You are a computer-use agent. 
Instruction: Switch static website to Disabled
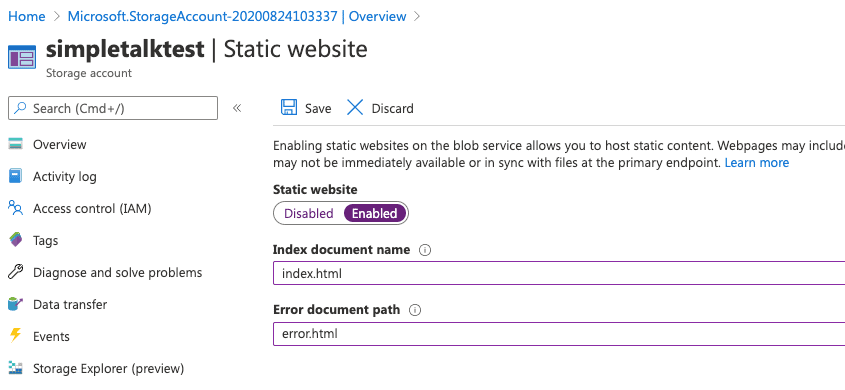(x=309, y=213)
